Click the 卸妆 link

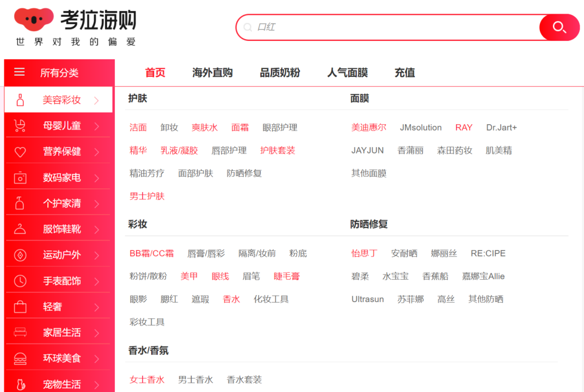coord(169,127)
